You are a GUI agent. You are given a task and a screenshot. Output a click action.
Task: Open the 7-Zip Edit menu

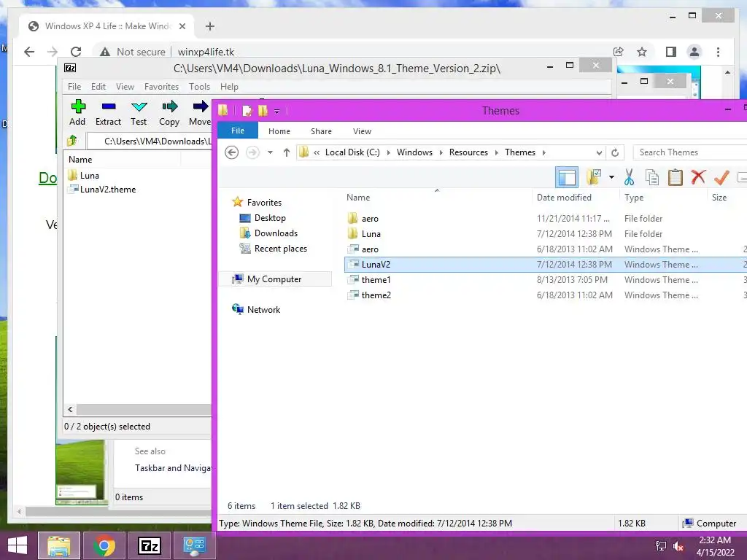click(98, 87)
